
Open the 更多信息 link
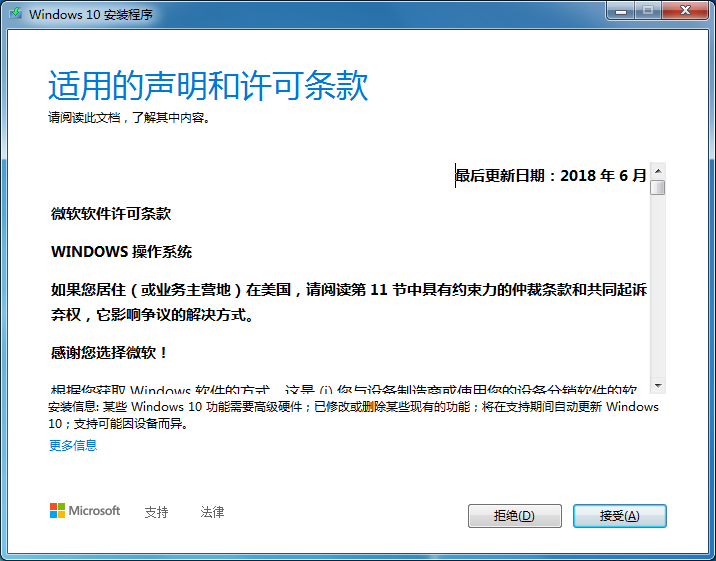(x=73, y=445)
